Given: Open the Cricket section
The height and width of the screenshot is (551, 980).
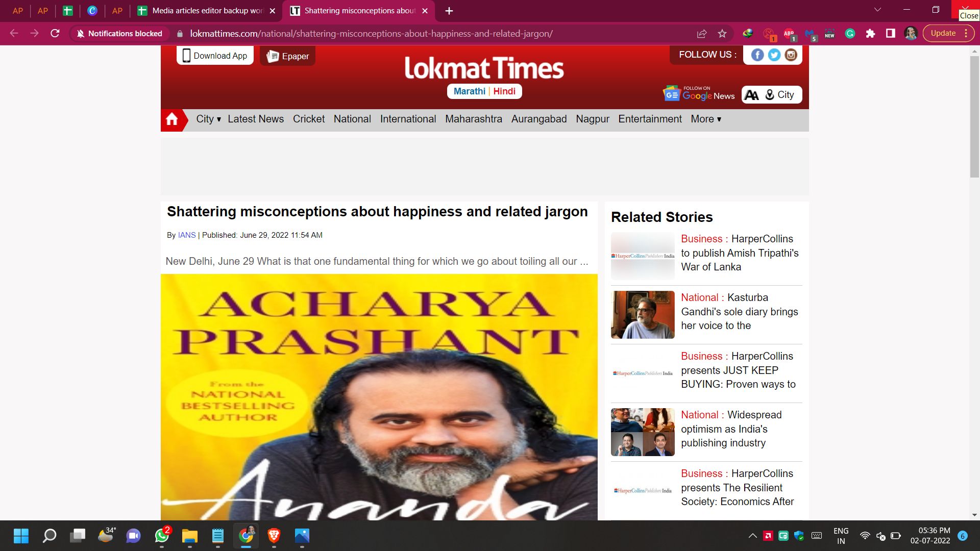Looking at the screenshot, I should [x=308, y=119].
